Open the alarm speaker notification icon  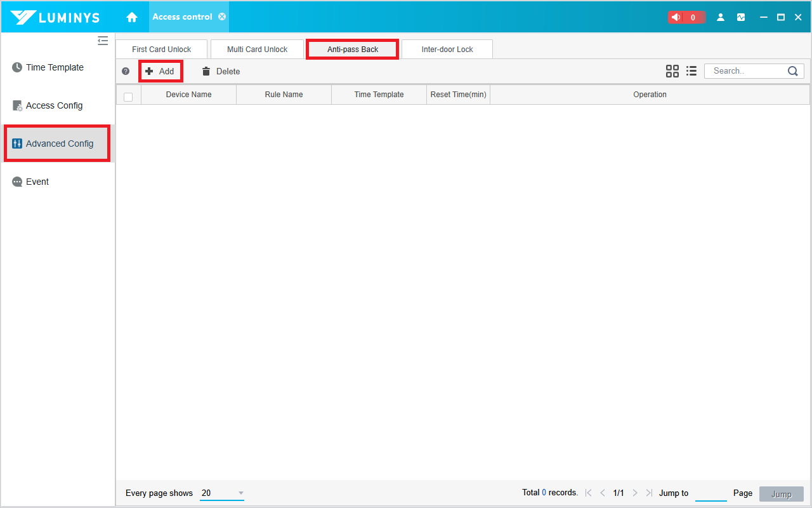[676, 17]
